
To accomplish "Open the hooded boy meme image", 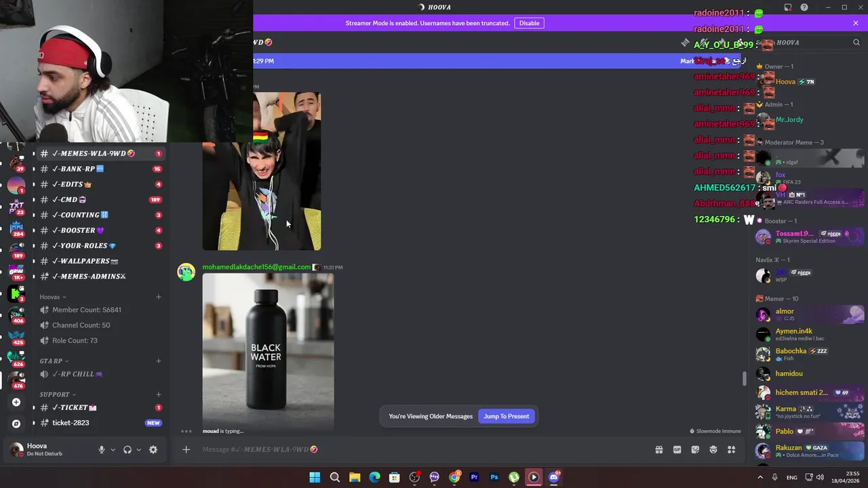I will (262, 171).
